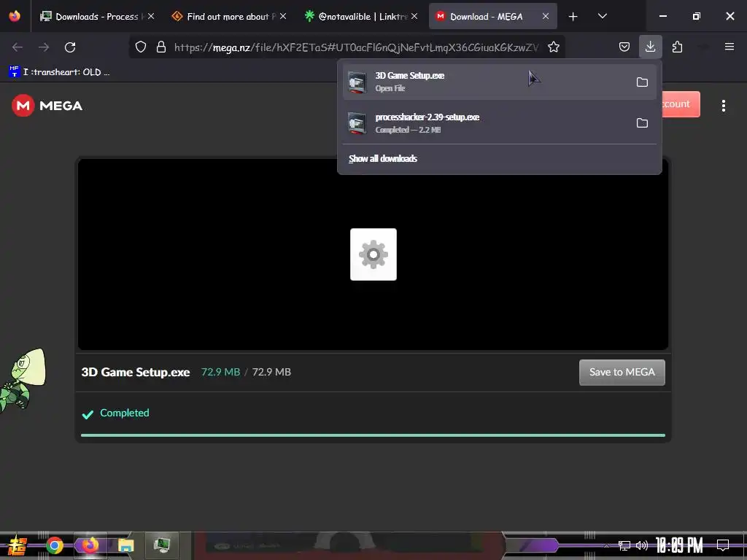747x560 pixels.
Task: Close the Download - MEGA tab
Action: pyautogui.click(x=546, y=16)
